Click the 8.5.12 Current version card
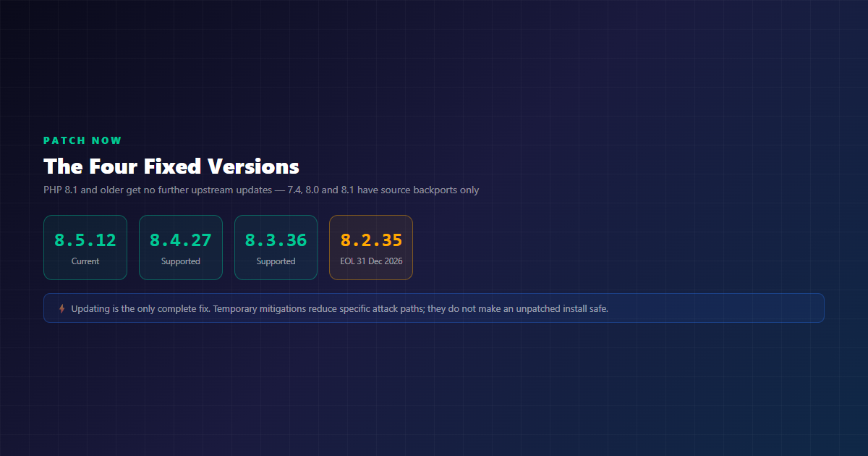Image resolution: width=868 pixels, height=456 pixels. point(85,248)
